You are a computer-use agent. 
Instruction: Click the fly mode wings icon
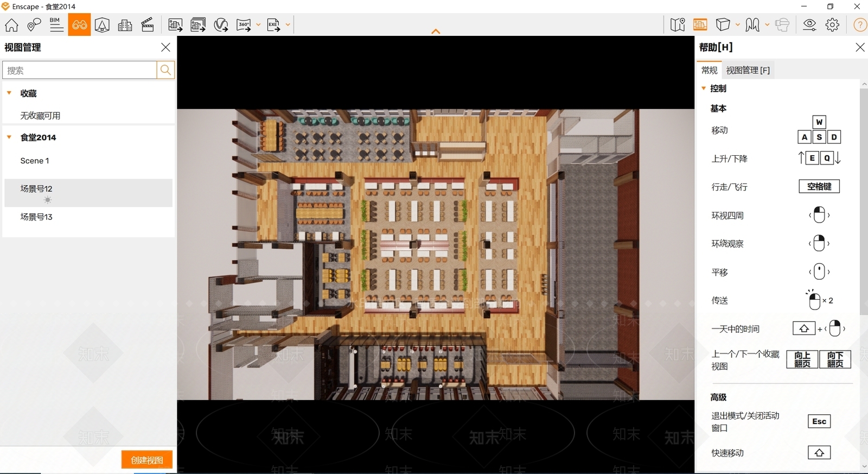point(752,25)
